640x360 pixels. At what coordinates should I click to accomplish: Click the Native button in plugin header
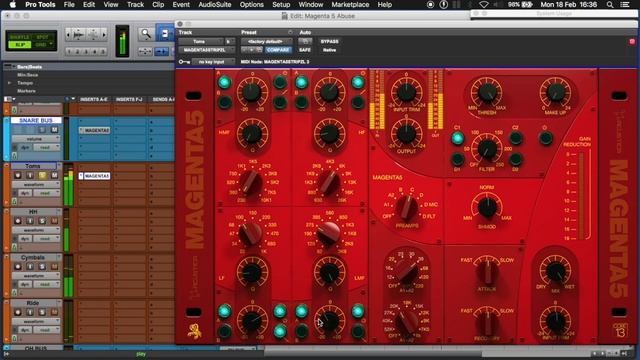tap(329, 50)
